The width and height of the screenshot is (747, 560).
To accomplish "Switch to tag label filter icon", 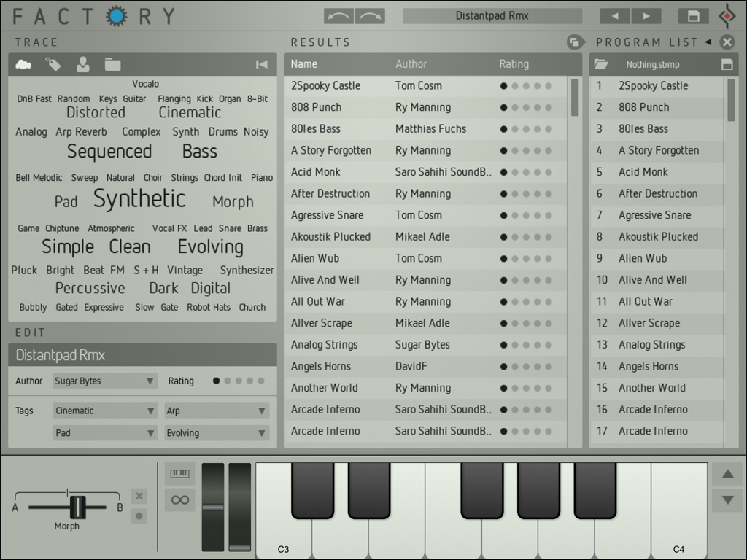I will pyautogui.click(x=53, y=64).
